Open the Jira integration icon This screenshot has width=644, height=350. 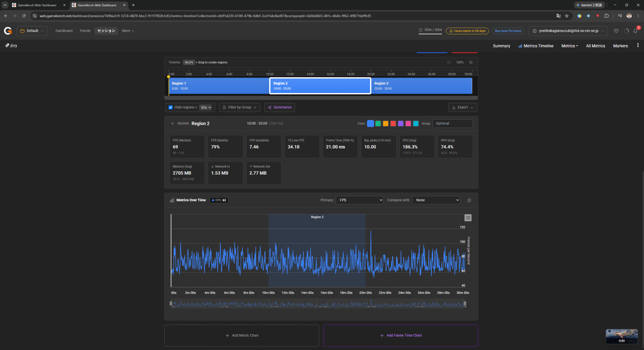coord(11,46)
